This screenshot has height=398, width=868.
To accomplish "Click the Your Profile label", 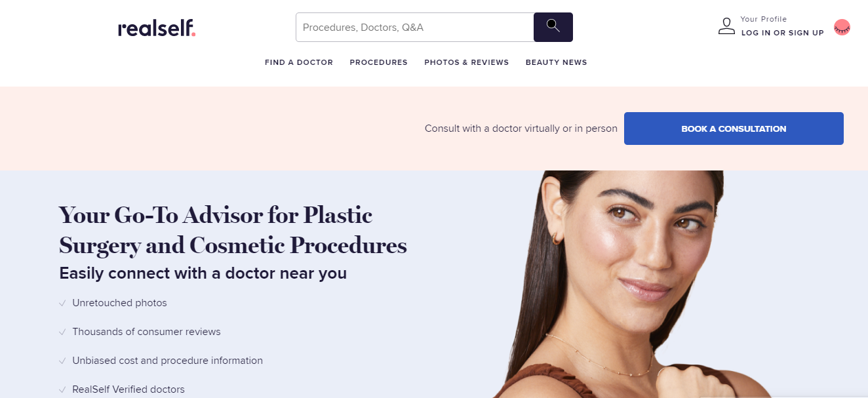I will pyautogui.click(x=763, y=19).
